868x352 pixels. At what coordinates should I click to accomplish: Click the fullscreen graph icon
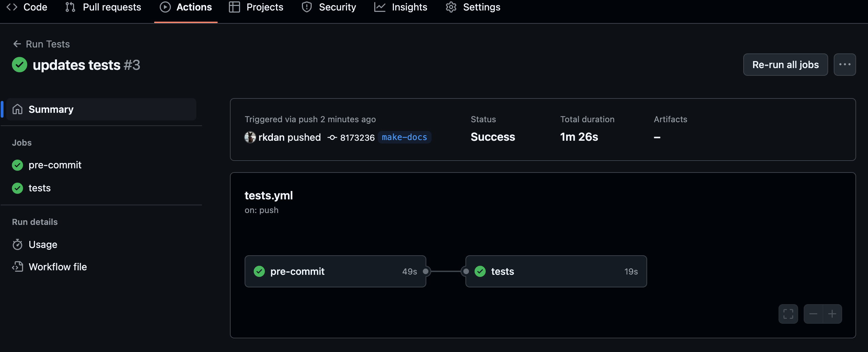788,314
